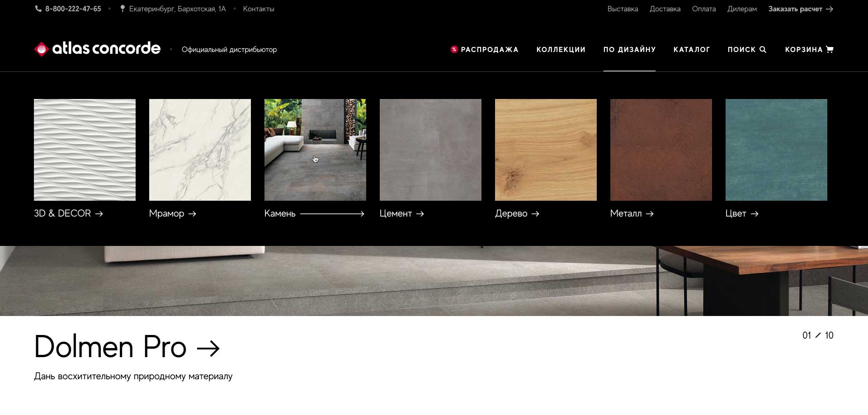The height and width of the screenshot is (415, 868).
Task: Click arrow next to Dolmen Pro
Action: (208, 348)
